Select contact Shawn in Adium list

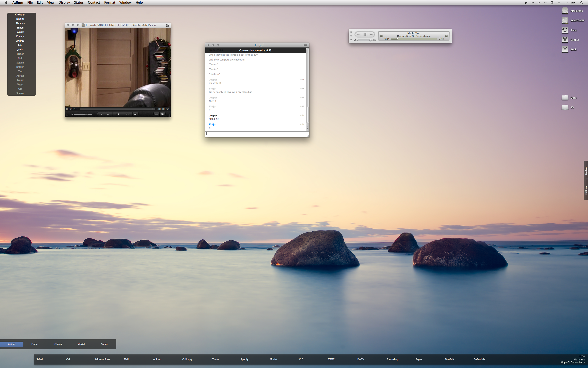click(x=20, y=93)
